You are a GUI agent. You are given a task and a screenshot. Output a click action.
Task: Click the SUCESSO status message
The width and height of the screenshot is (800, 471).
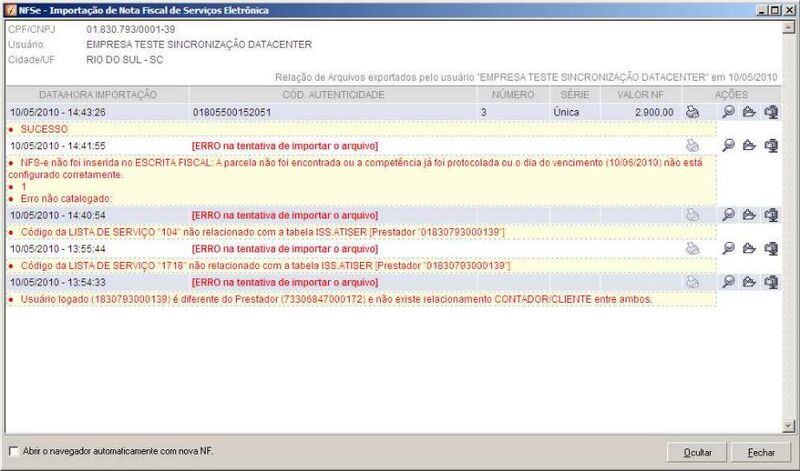point(44,129)
